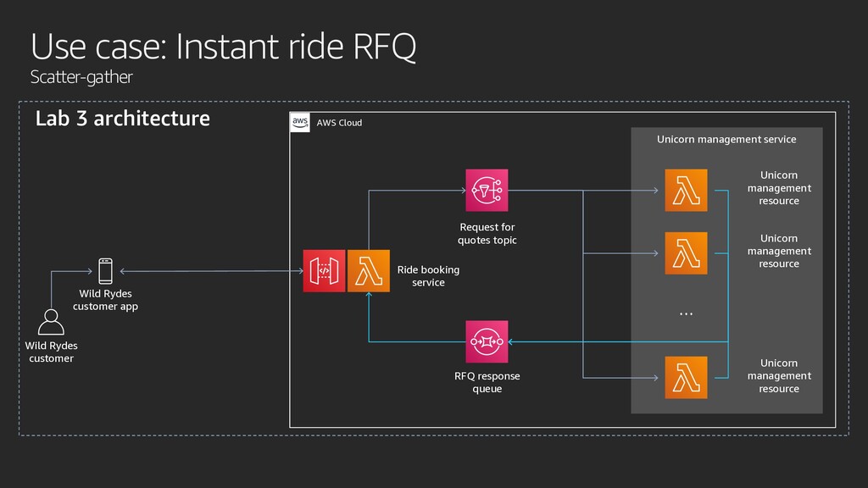Image resolution: width=868 pixels, height=488 pixels.
Task: Click the top 'Unicorn management resource' label
Action: (779, 188)
